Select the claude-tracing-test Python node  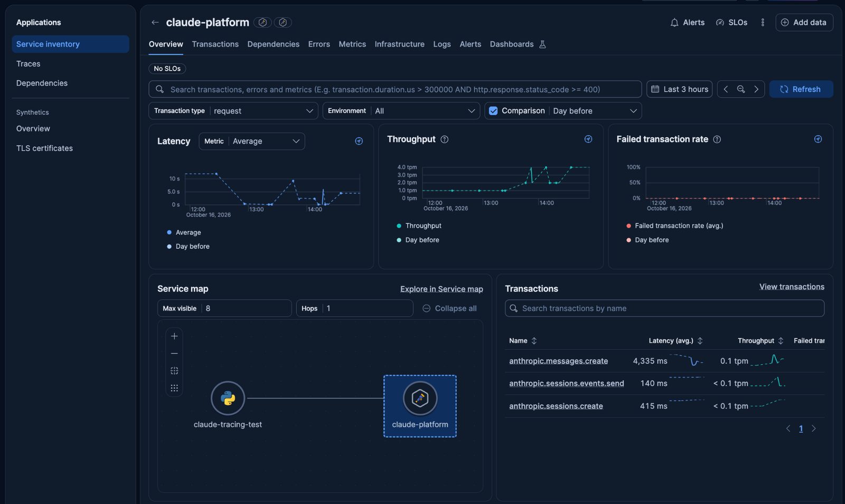[x=228, y=398]
